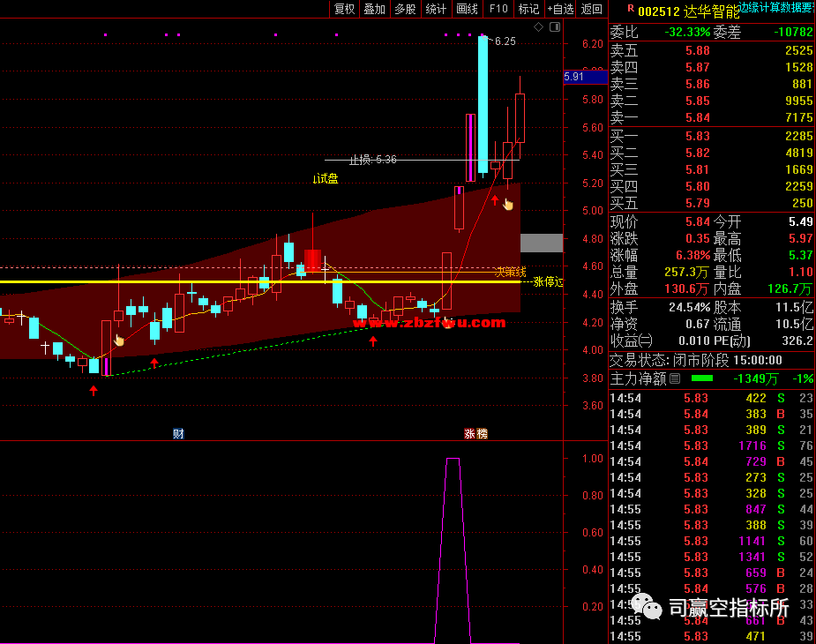Click the hand pointer icon near price 5.00

pos(508,205)
